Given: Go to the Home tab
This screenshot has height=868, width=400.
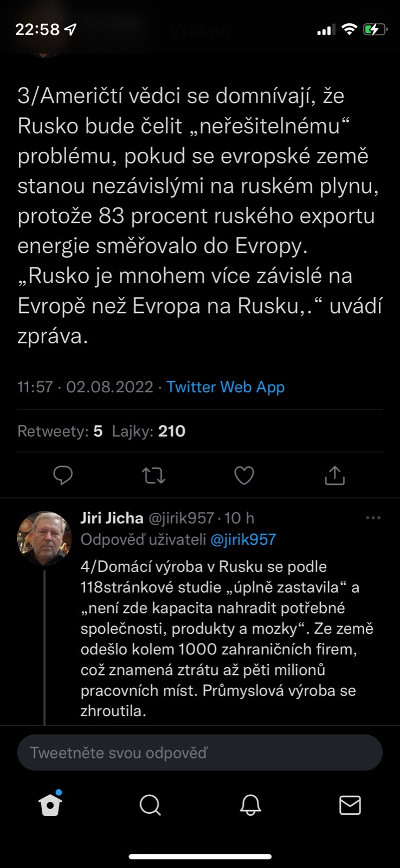Looking at the screenshot, I should tap(50, 805).
